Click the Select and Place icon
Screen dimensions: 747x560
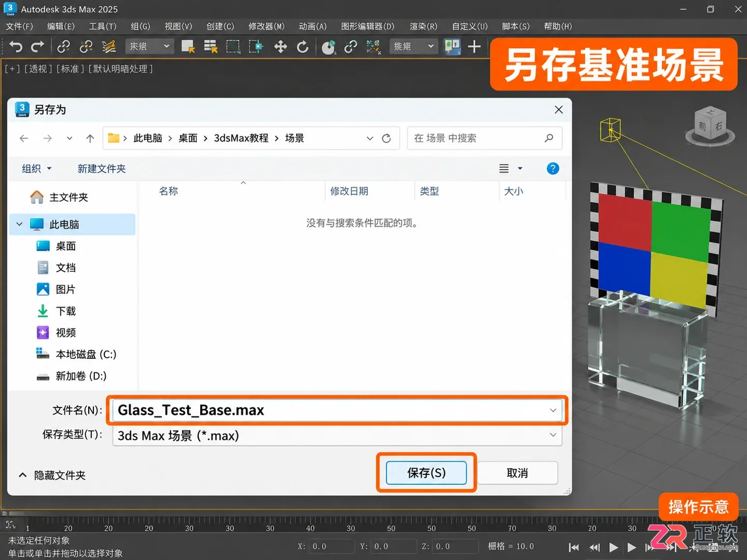pyautogui.click(x=328, y=47)
